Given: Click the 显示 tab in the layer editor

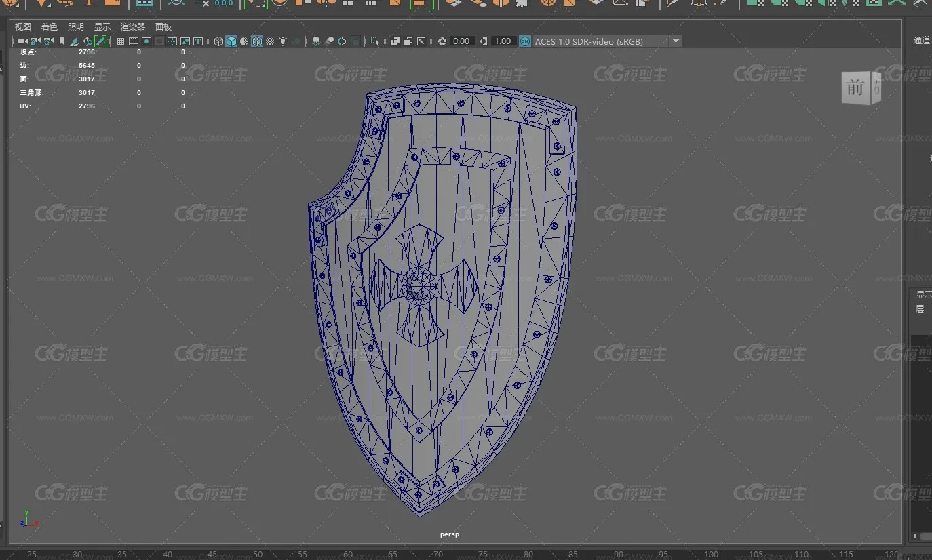Looking at the screenshot, I should (x=924, y=295).
